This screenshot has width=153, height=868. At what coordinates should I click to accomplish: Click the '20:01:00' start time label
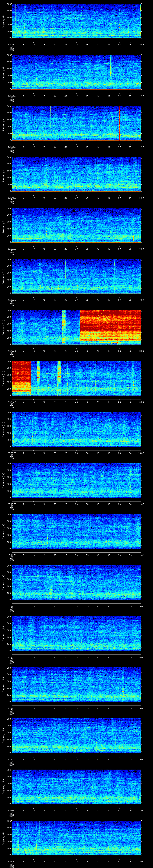[12, 44]
